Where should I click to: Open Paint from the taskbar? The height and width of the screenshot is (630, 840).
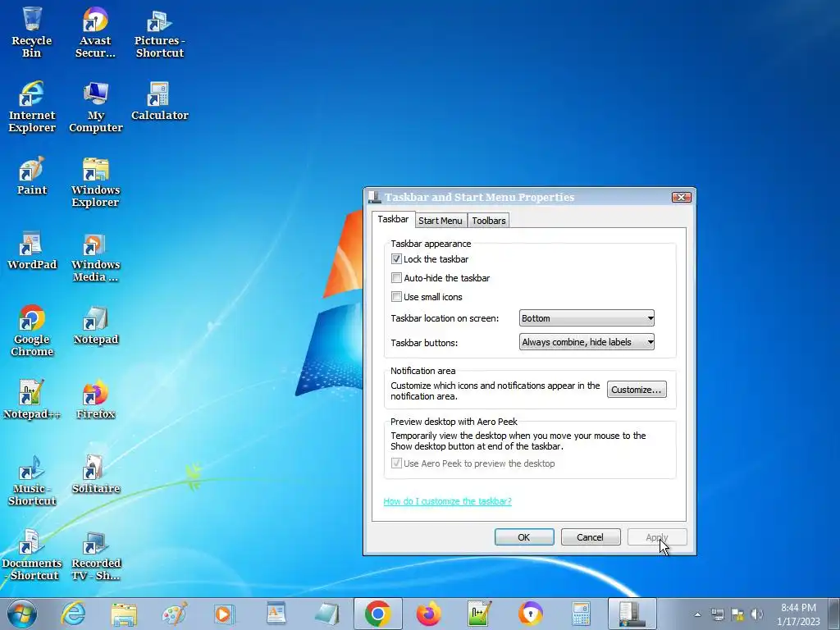(175, 614)
